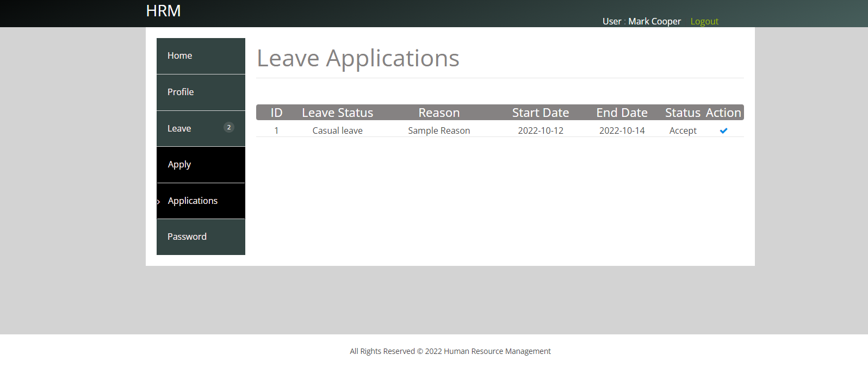Open the Apply leave submenu item
Image resolution: width=868 pixels, height=367 pixels.
coord(179,164)
